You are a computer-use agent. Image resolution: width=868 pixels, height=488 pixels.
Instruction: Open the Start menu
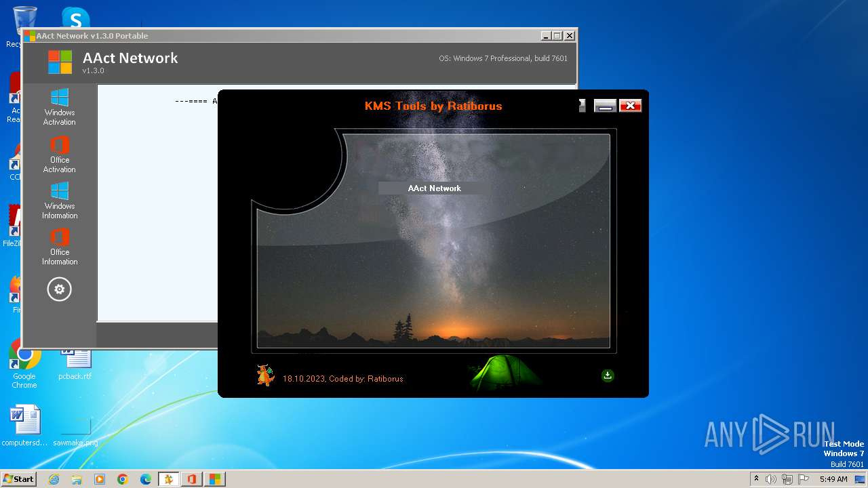coord(18,479)
